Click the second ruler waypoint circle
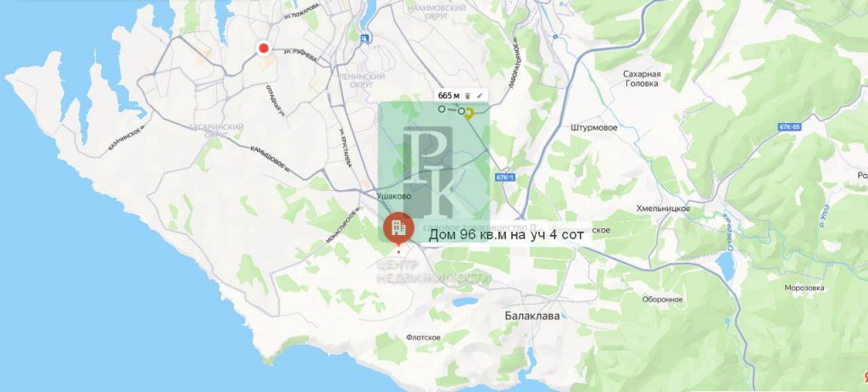 tap(460, 111)
